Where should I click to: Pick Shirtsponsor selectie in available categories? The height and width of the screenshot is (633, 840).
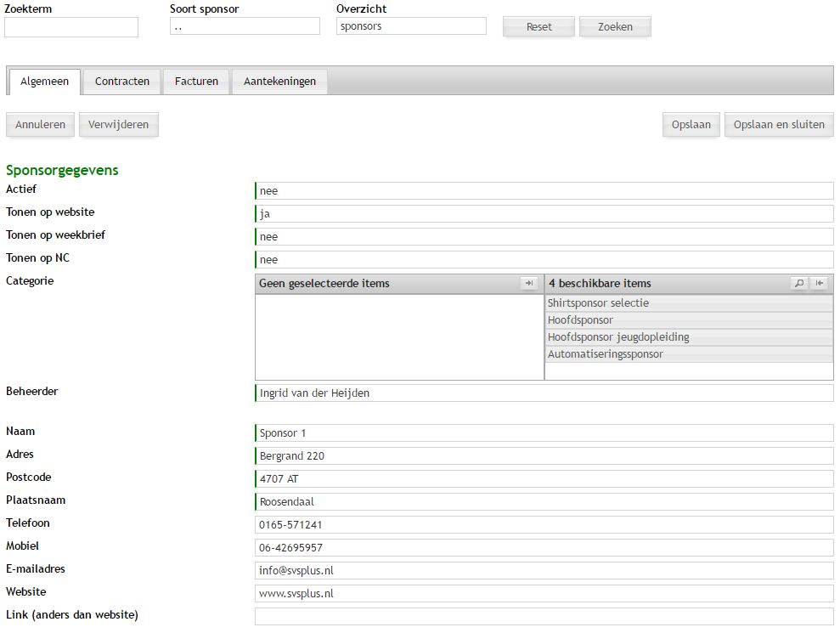598,303
